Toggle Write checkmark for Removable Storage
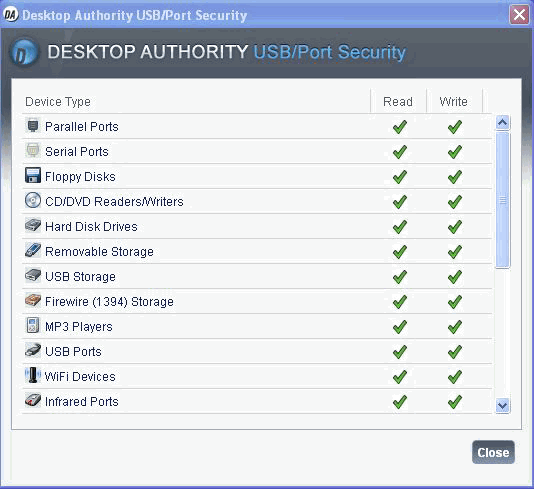 (x=455, y=252)
